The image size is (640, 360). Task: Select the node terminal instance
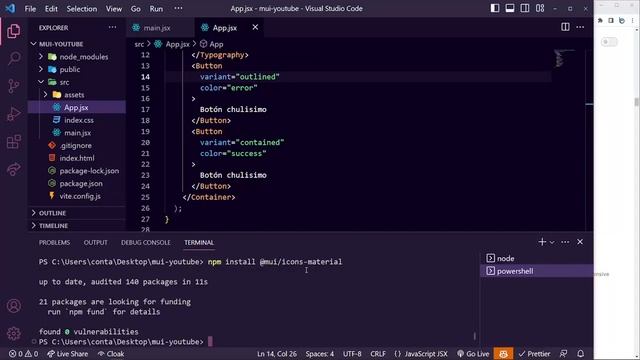(537, 258)
